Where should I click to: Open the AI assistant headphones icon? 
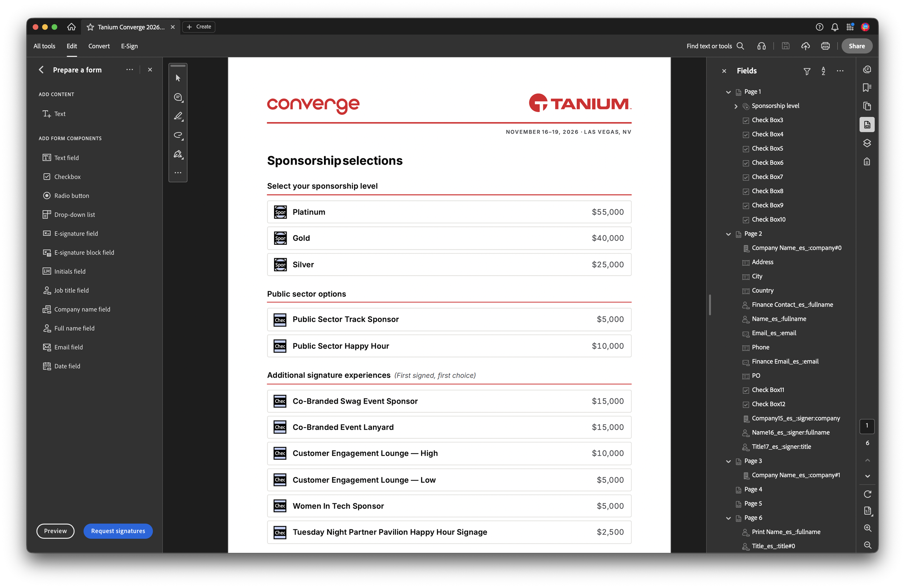pos(761,46)
